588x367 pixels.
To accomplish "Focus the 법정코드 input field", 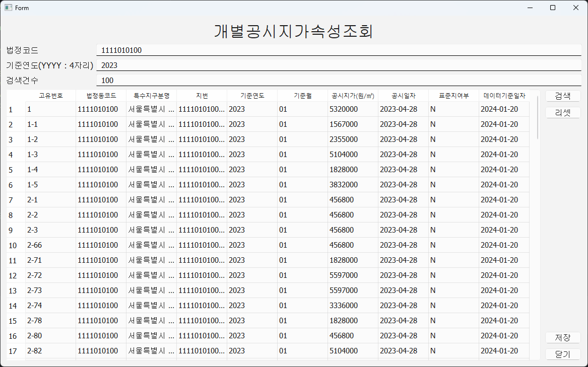I will 339,50.
